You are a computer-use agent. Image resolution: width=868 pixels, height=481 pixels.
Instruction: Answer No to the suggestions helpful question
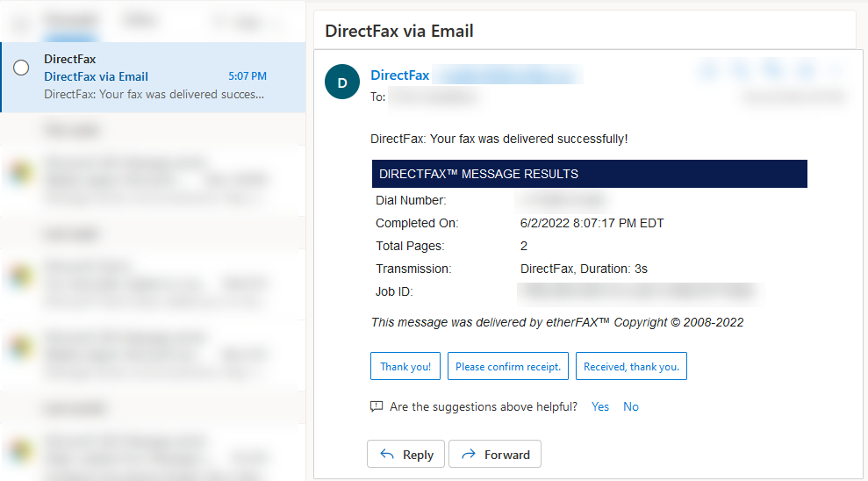coord(631,406)
